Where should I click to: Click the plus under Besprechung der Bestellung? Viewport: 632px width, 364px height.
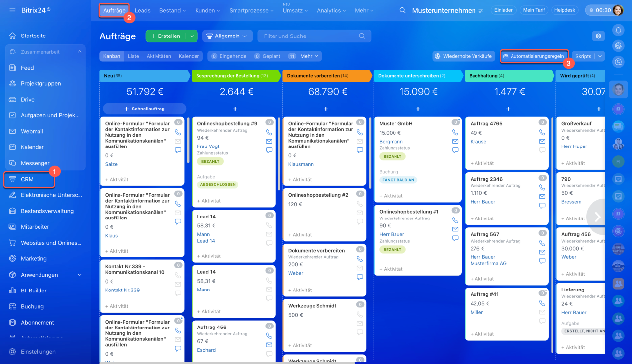(x=235, y=109)
